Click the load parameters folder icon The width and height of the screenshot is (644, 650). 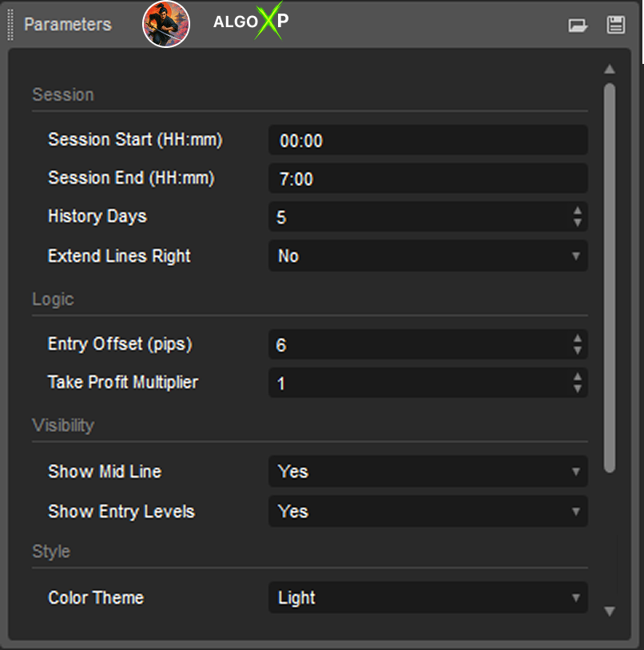click(x=578, y=26)
